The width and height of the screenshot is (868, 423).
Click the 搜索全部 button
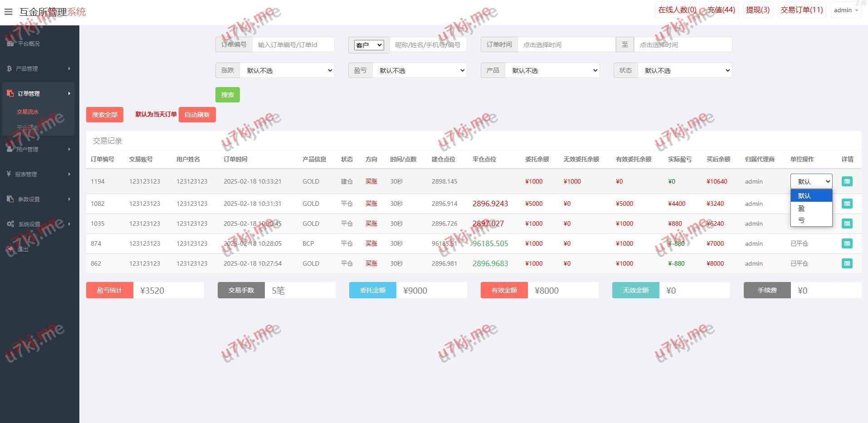point(105,115)
